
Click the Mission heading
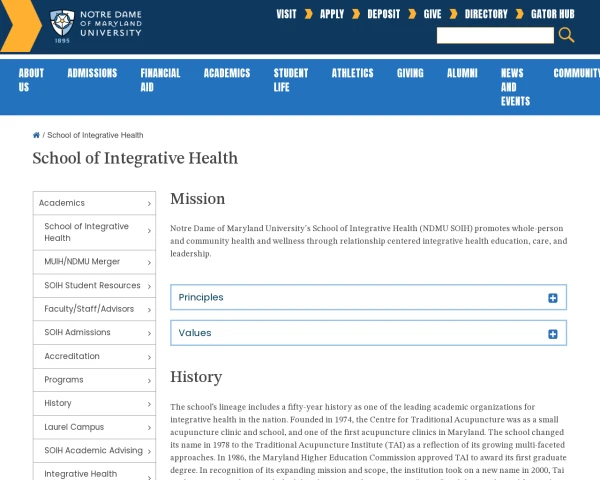[197, 199]
